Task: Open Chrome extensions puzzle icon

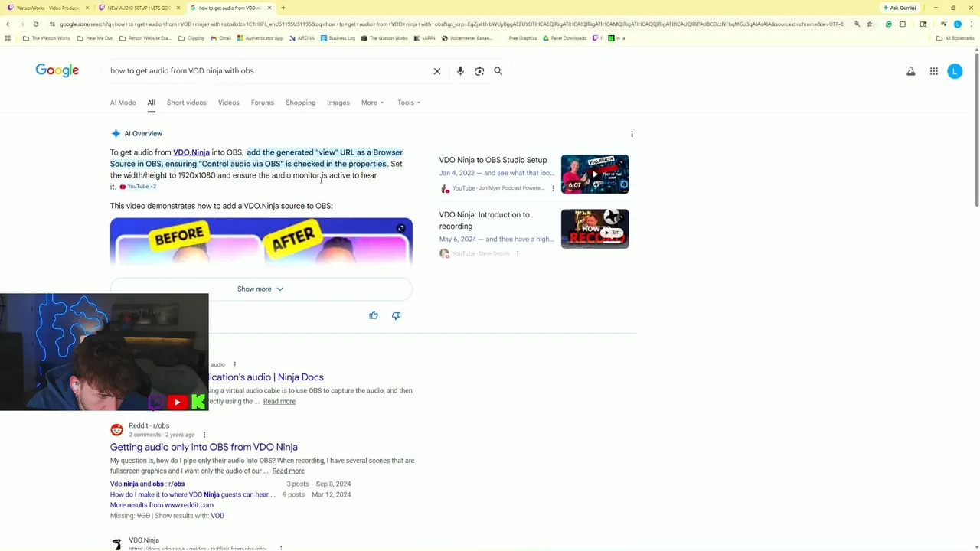Action: pos(903,24)
